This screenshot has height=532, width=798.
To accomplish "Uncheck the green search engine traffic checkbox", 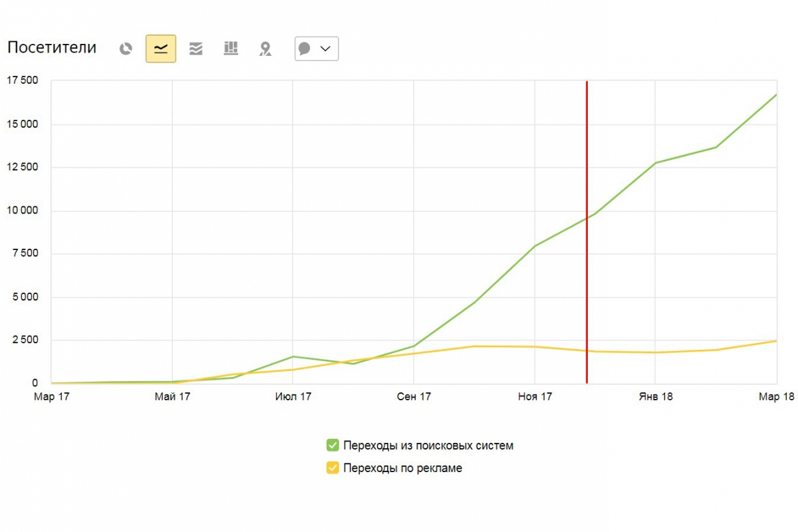I will pos(332,446).
